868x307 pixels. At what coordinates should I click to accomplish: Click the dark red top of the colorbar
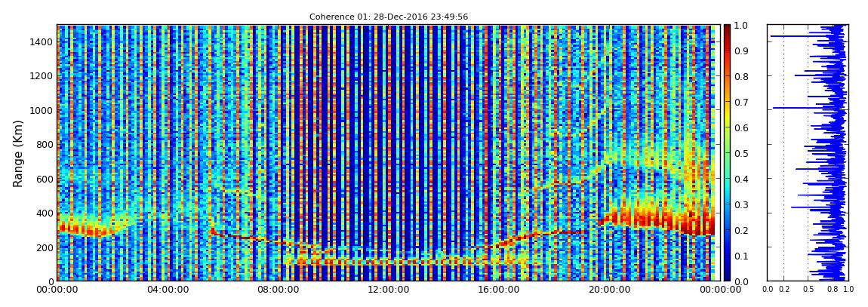[727, 30]
